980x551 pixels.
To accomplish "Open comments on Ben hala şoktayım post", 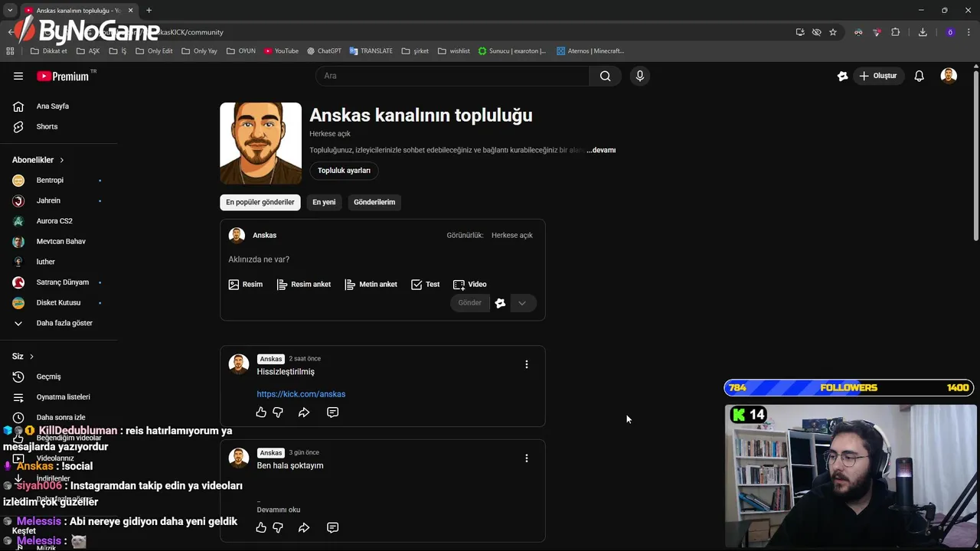I will [332, 527].
